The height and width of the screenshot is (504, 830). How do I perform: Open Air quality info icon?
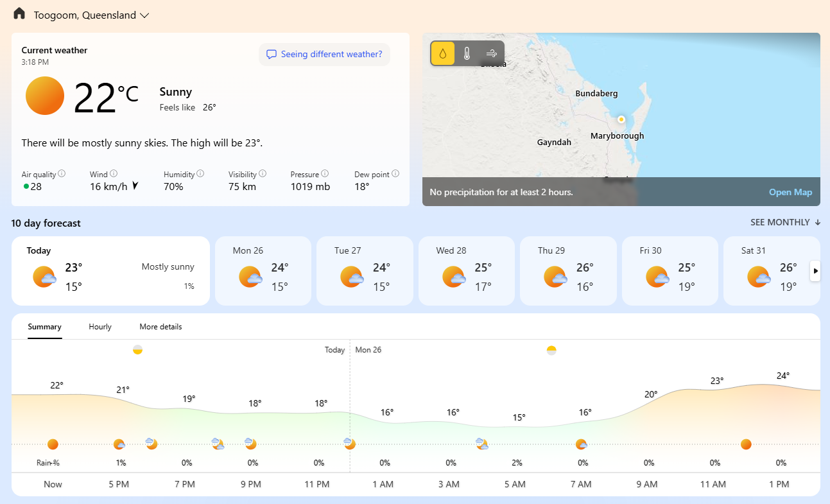click(x=62, y=173)
